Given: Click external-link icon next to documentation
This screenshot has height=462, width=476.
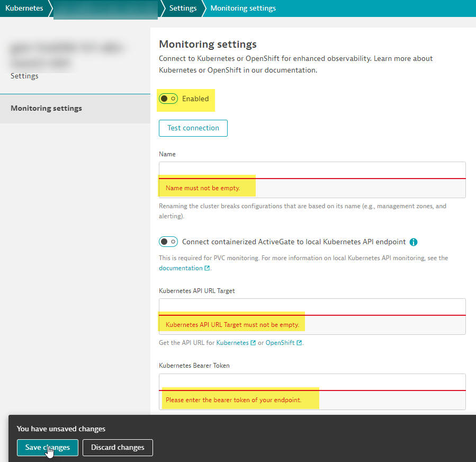Looking at the screenshot, I should click(x=207, y=269).
